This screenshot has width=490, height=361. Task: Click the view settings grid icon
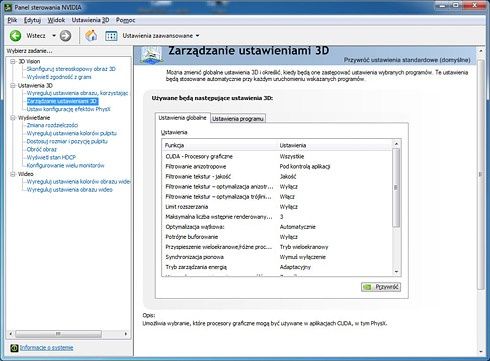(x=111, y=36)
